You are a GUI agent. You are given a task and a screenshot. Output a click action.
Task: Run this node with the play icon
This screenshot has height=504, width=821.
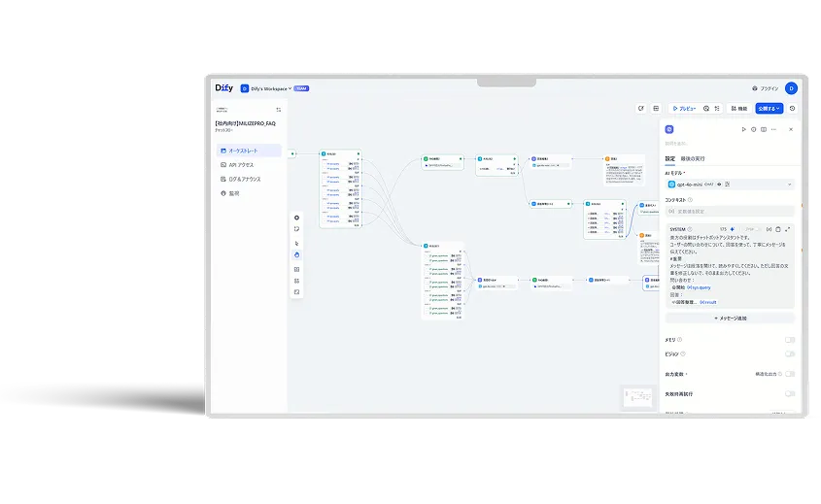(743, 129)
